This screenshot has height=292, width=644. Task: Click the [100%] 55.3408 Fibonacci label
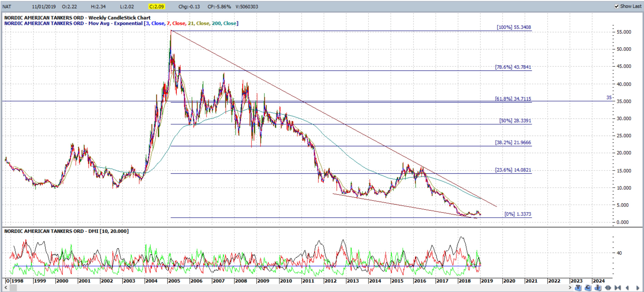tap(514, 27)
